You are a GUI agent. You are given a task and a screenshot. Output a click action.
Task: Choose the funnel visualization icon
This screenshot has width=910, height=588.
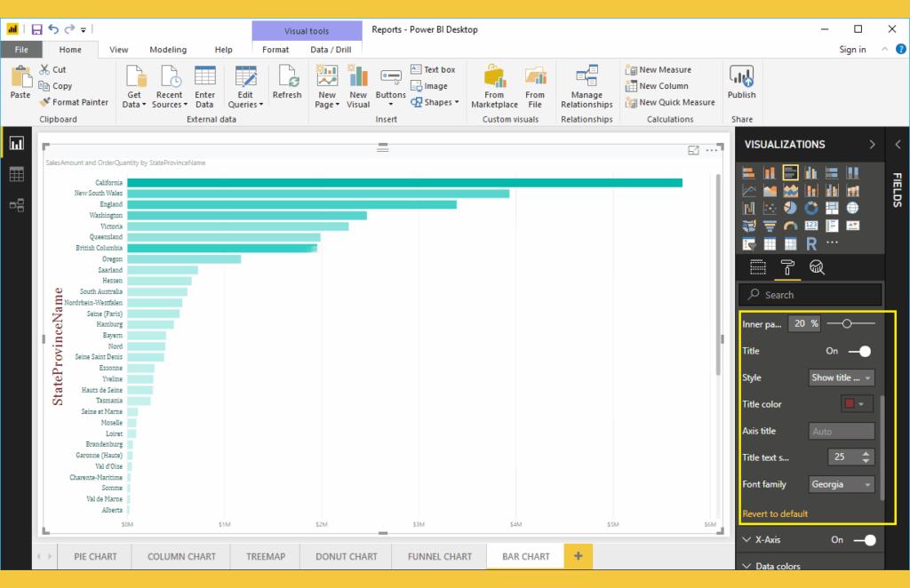tap(770, 226)
